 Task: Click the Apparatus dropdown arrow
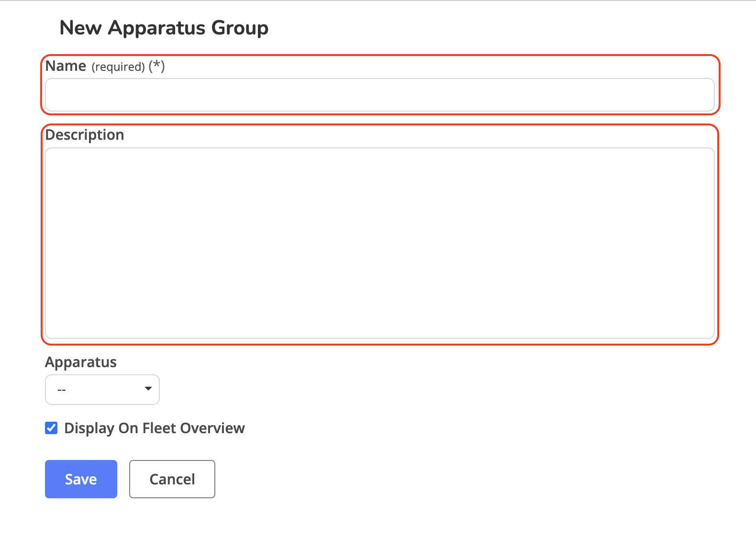pos(148,389)
